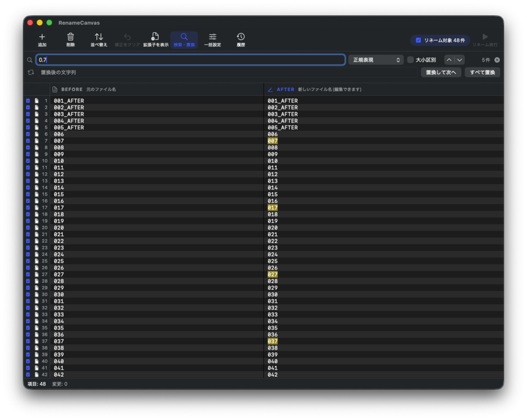Screen dimensions: 527x420
Task: Uncheck the checkbox for row 040
Action: coord(28,361)
